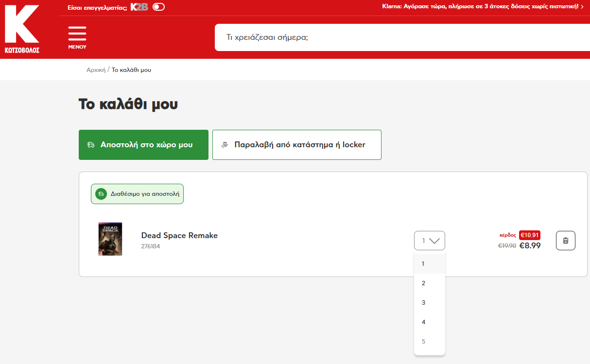Click the green truck icon in availability badge
This screenshot has width=590, height=364.
pos(101,194)
